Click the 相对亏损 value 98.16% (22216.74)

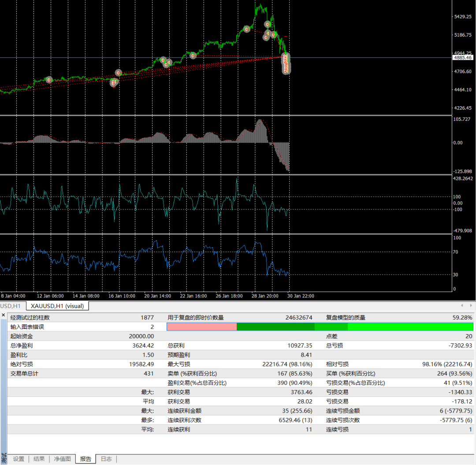tap(447, 364)
